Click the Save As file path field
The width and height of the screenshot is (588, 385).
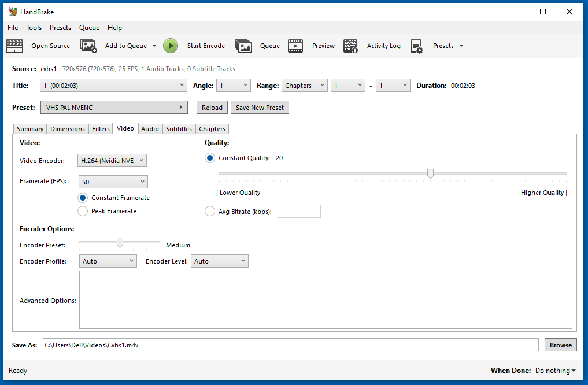(290, 345)
